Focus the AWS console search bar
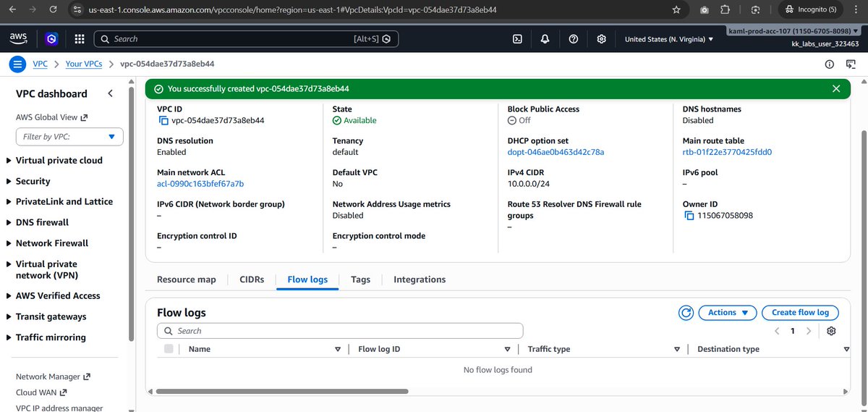The width and height of the screenshot is (868, 412). click(246, 39)
